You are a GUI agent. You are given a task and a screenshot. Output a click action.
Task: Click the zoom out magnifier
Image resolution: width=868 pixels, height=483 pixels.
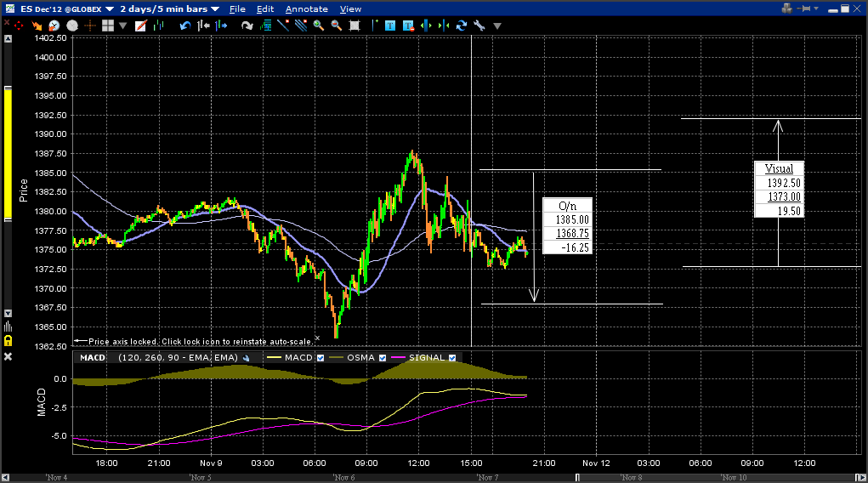(x=337, y=26)
